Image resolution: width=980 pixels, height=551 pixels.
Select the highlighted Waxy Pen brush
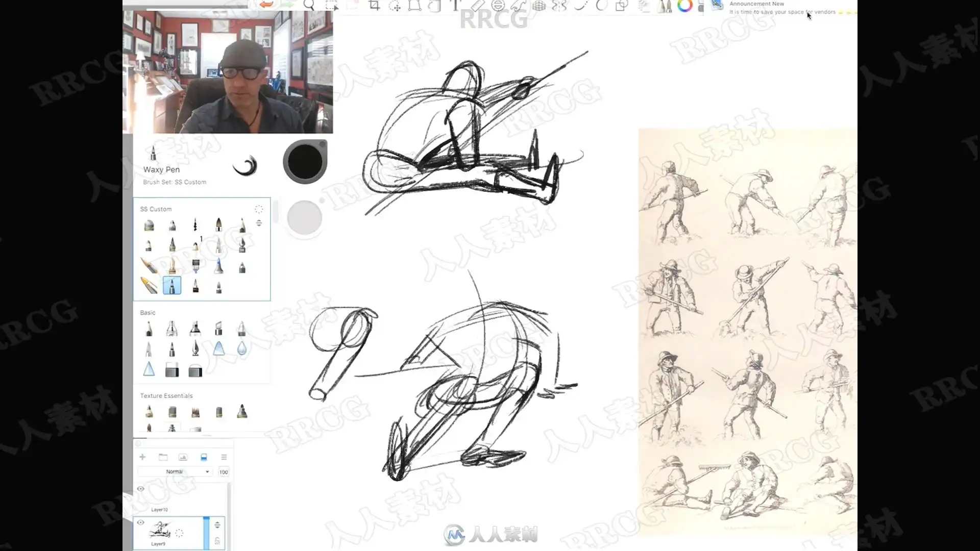pos(172,286)
